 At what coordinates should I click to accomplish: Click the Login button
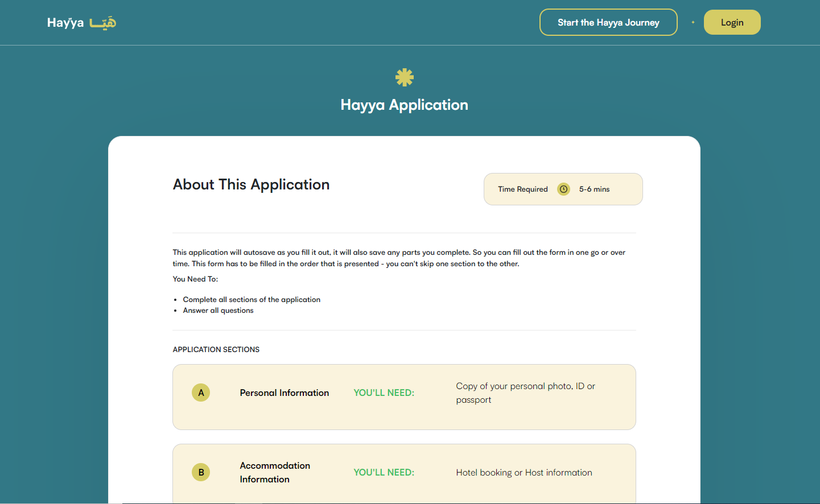tap(732, 22)
